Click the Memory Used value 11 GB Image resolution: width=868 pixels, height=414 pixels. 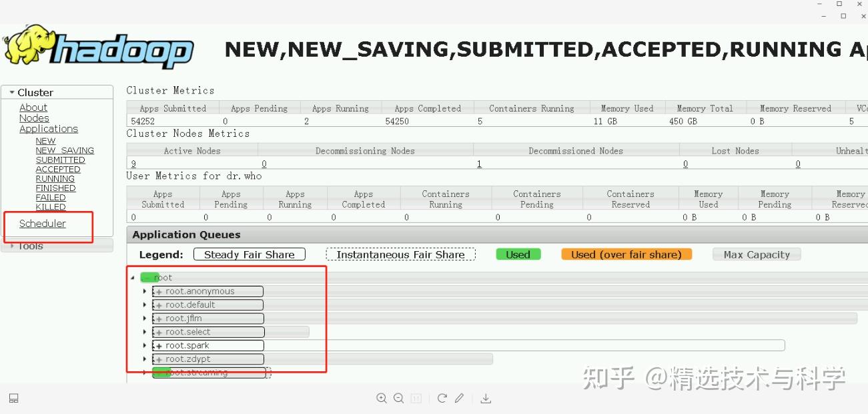[606, 121]
